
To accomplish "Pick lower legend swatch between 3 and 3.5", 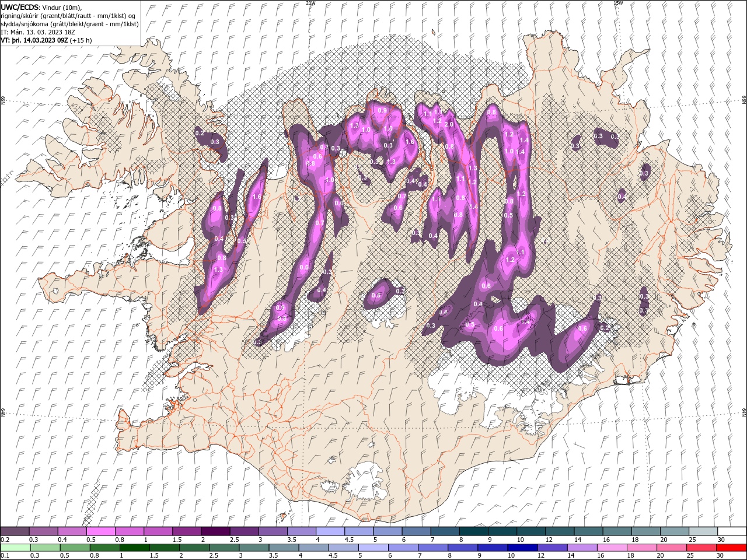I will click(x=254, y=548).
